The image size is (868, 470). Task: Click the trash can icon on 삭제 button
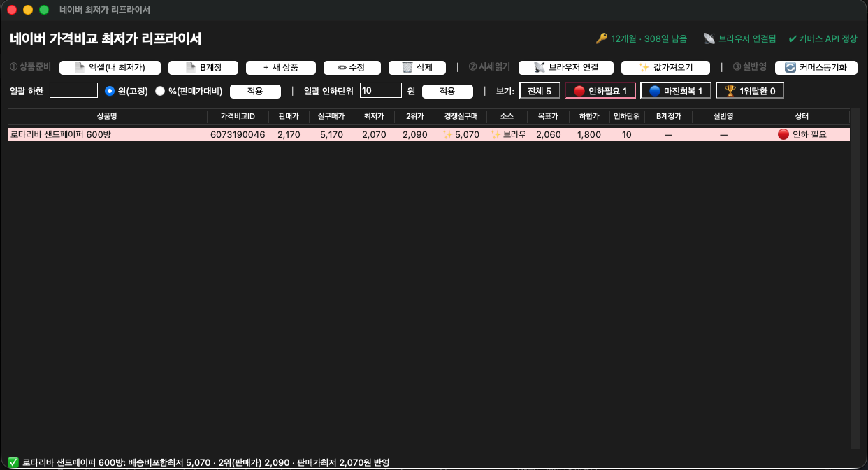click(407, 67)
